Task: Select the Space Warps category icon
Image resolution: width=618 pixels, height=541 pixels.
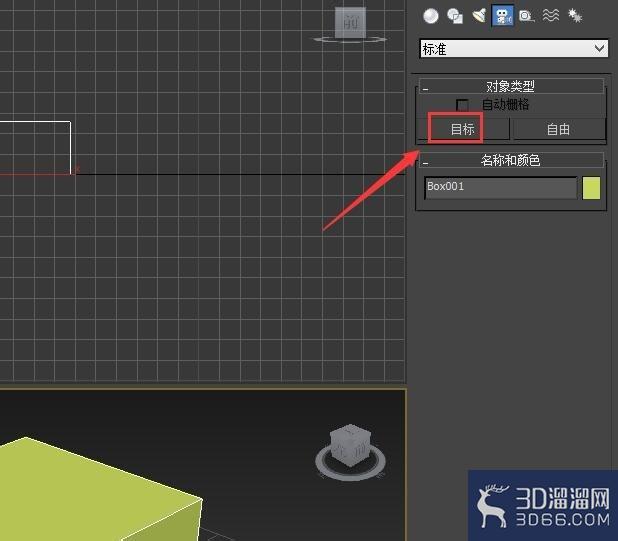Action: [x=551, y=16]
